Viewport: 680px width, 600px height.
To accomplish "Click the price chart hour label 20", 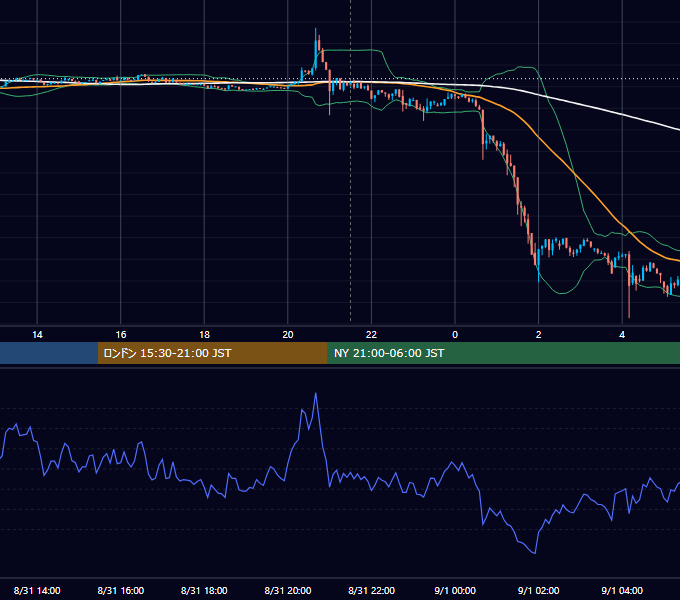I will [288, 335].
